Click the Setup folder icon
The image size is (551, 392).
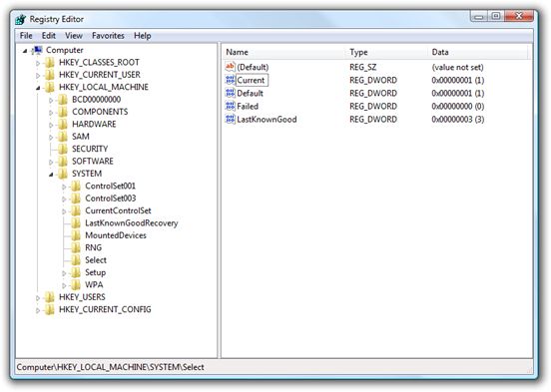(x=76, y=272)
